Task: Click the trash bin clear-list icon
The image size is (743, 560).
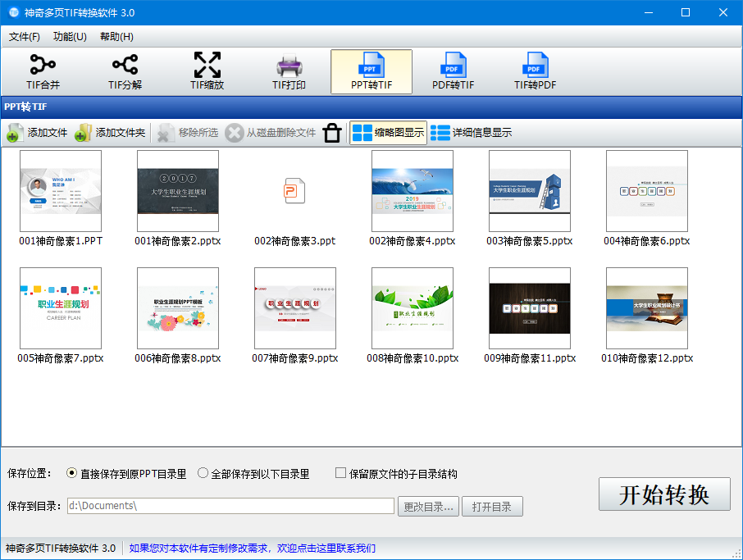Action: click(x=332, y=133)
